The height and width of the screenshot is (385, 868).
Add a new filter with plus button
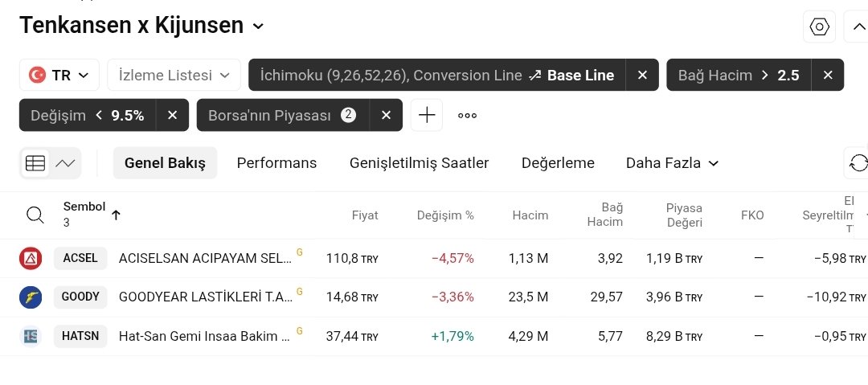[427, 115]
